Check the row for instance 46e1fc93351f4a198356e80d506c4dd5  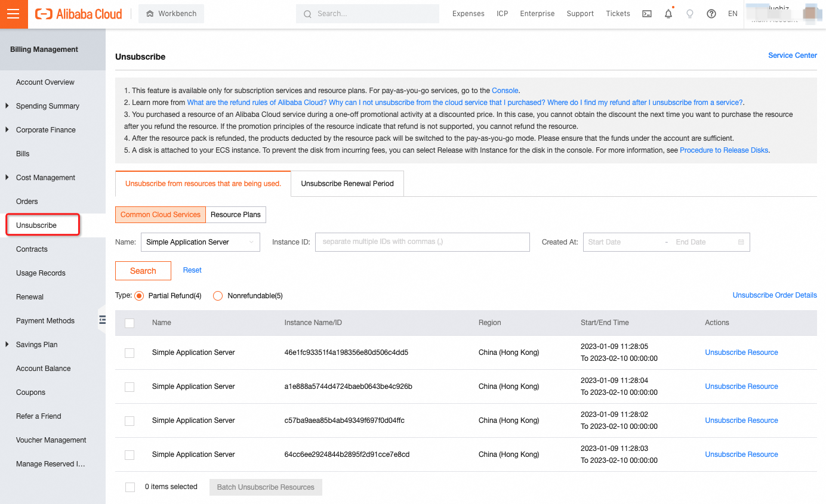(130, 353)
